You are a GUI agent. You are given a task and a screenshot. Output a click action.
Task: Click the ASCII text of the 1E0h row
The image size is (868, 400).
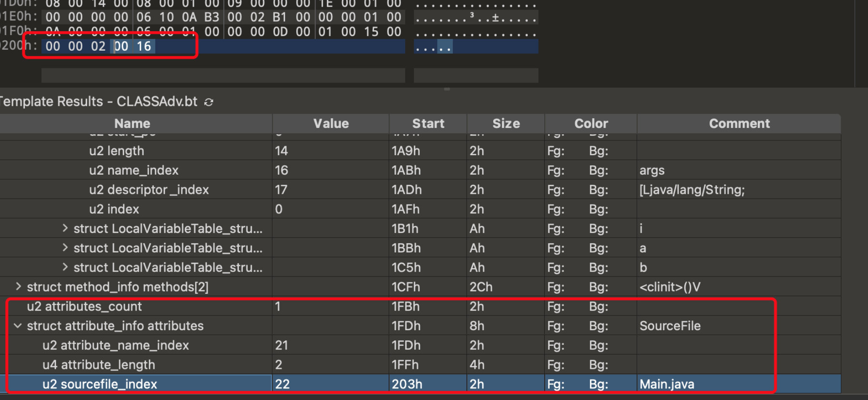tap(476, 18)
